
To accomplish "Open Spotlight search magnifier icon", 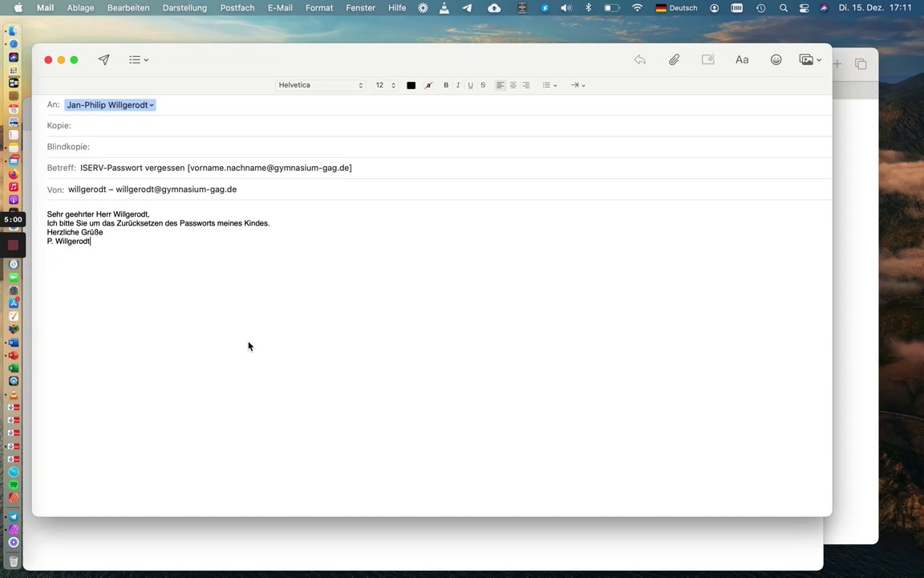I will pyautogui.click(x=783, y=8).
